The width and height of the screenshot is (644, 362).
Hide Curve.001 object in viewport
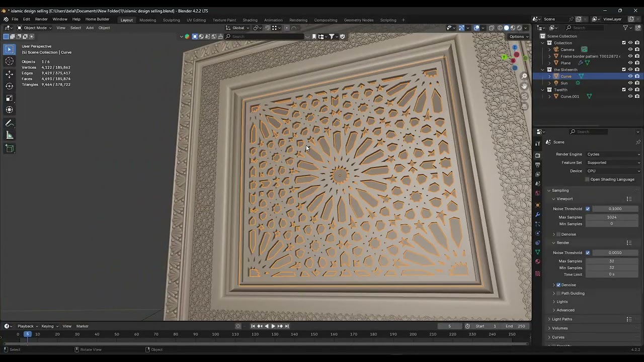click(630, 97)
